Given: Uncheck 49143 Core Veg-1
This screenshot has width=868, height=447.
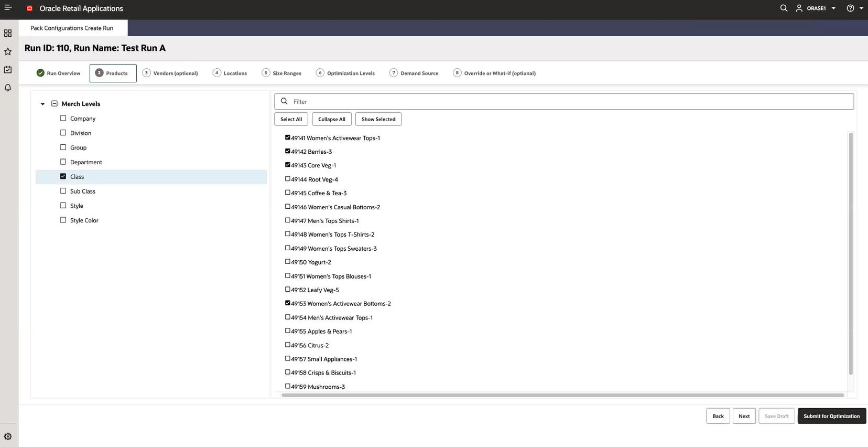Looking at the screenshot, I should click(287, 165).
